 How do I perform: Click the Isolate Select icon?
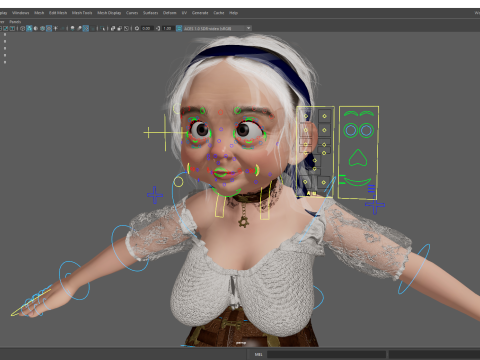click(x=102, y=28)
